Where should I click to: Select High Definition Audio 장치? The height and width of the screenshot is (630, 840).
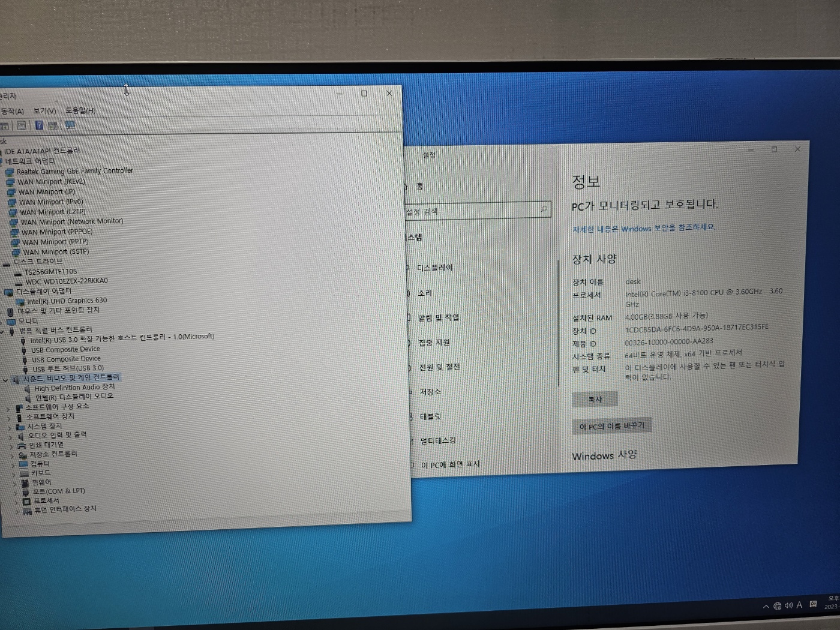pyautogui.click(x=74, y=388)
